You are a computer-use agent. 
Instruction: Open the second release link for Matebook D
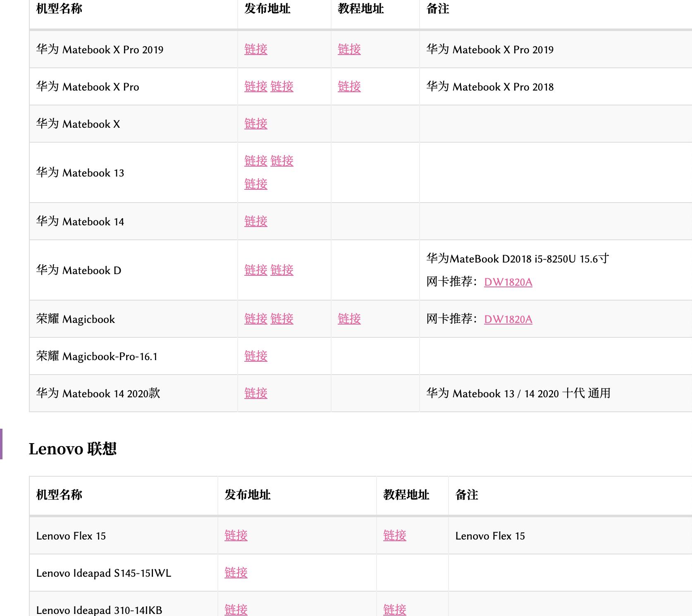[282, 270]
